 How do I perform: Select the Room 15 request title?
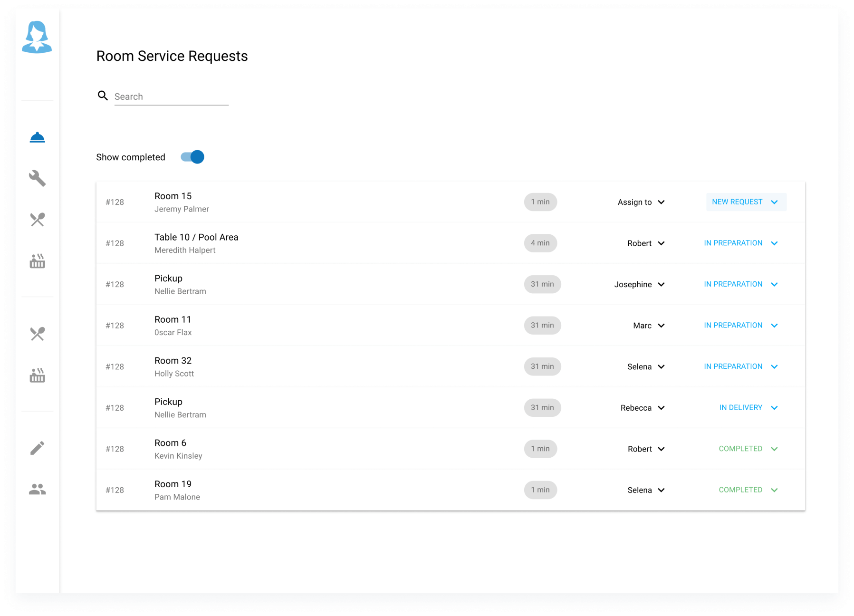[173, 196]
